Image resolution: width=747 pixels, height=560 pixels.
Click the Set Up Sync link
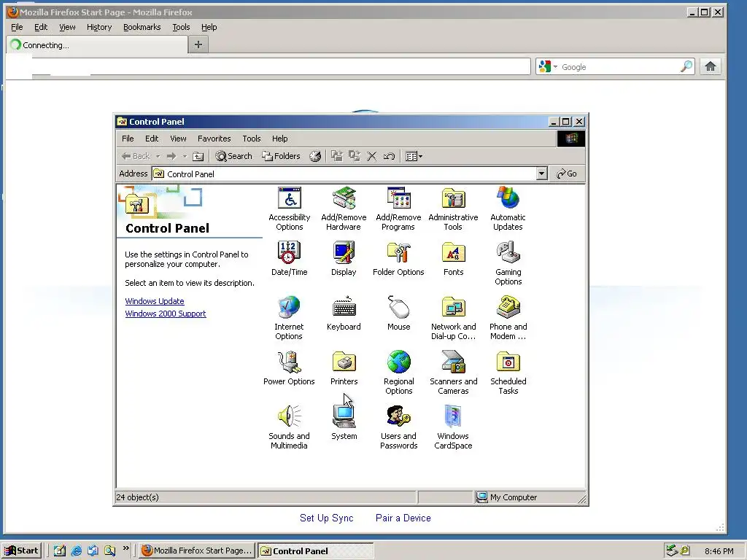[326, 518]
